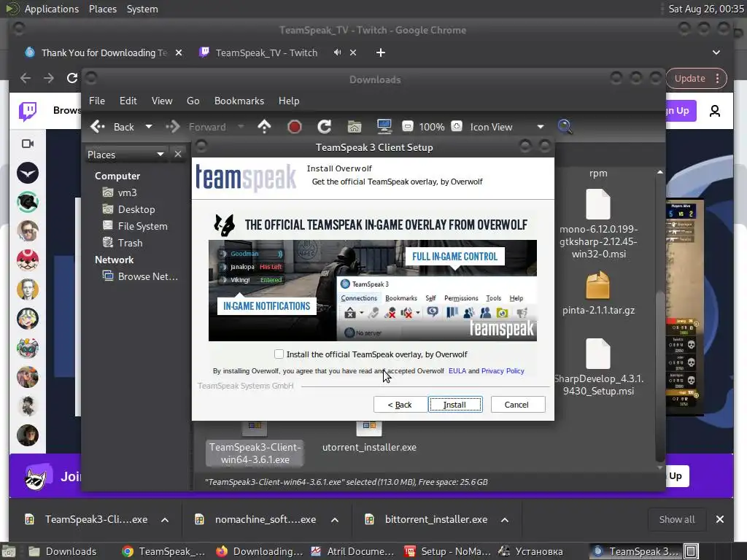Select vm3 home folder in sidebar
The width and height of the screenshot is (747, 560).
pyautogui.click(x=127, y=192)
